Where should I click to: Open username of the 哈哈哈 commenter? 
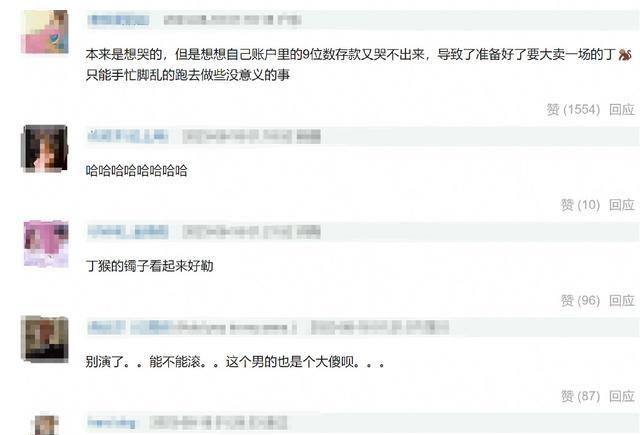pyautogui.click(x=128, y=136)
